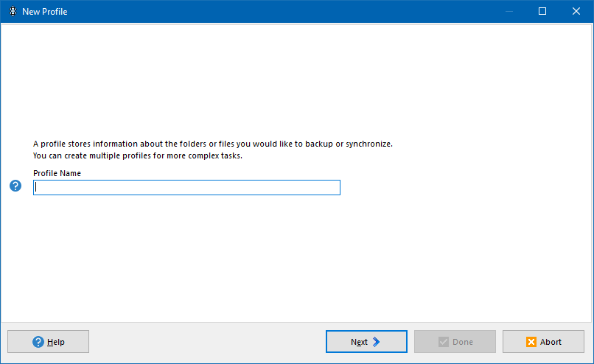Close the New Profile dialog
This screenshot has width=594, height=364.
pyautogui.click(x=576, y=11)
